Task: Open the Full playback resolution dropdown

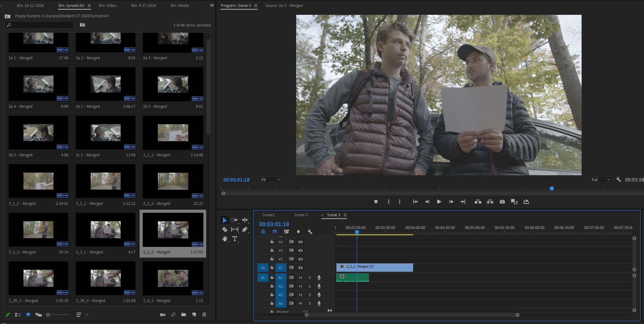Action: tap(600, 179)
